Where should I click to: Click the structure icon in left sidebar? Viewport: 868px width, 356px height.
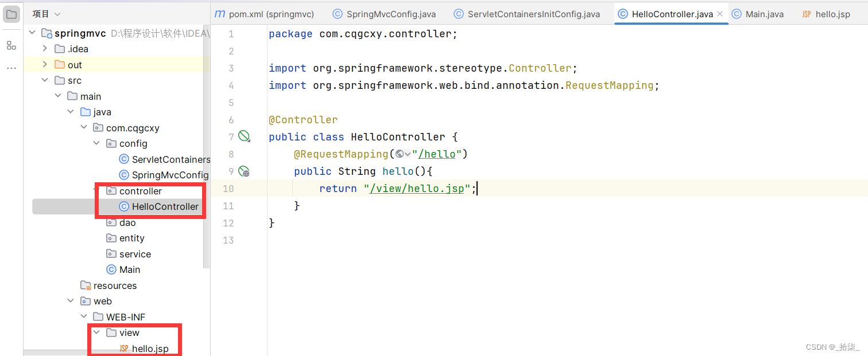pyautogui.click(x=11, y=45)
